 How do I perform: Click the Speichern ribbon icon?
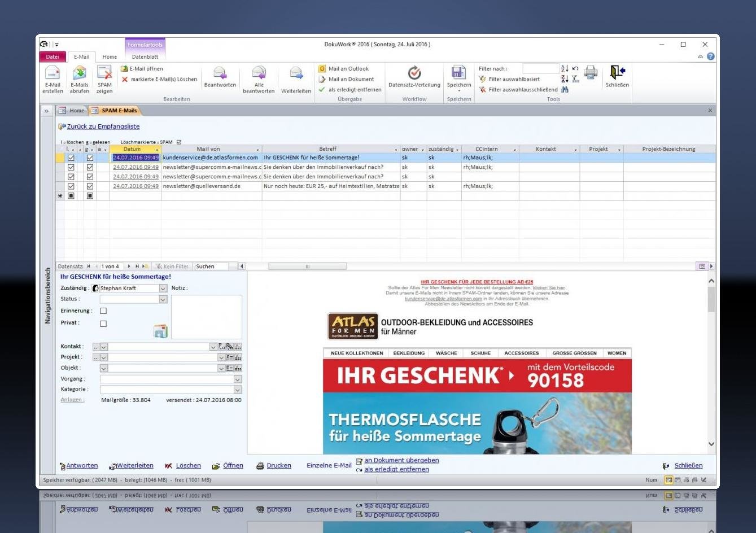point(458,73)
